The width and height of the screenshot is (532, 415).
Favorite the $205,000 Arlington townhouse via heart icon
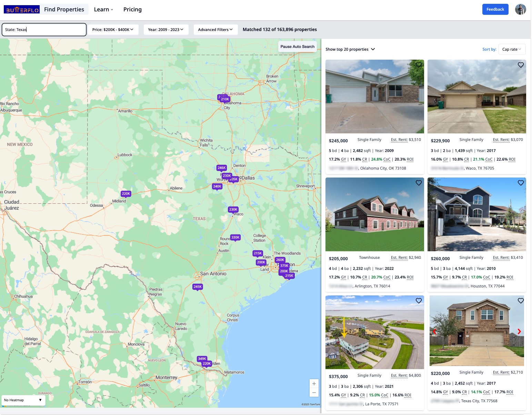tap(419, 183)
